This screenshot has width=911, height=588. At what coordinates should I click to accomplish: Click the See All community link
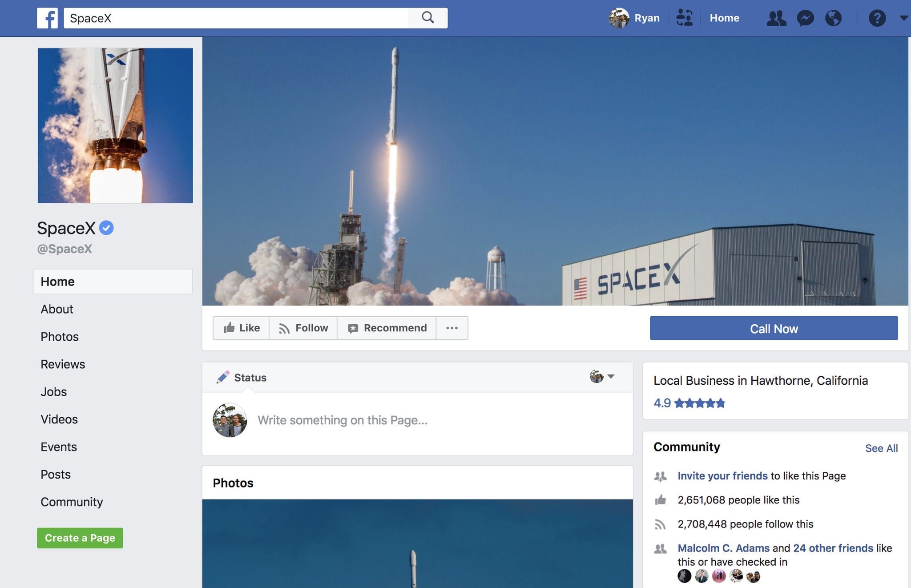(x=881, y=448)
